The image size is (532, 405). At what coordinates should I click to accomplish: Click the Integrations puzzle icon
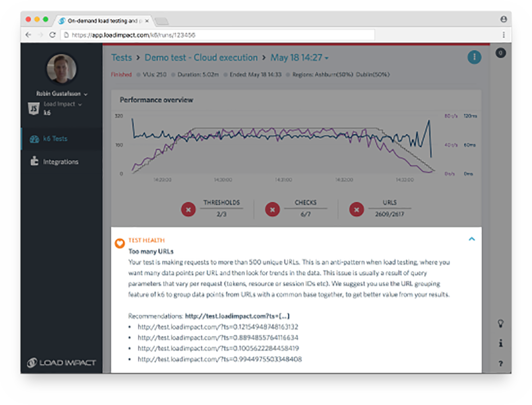tap(34, 161)
